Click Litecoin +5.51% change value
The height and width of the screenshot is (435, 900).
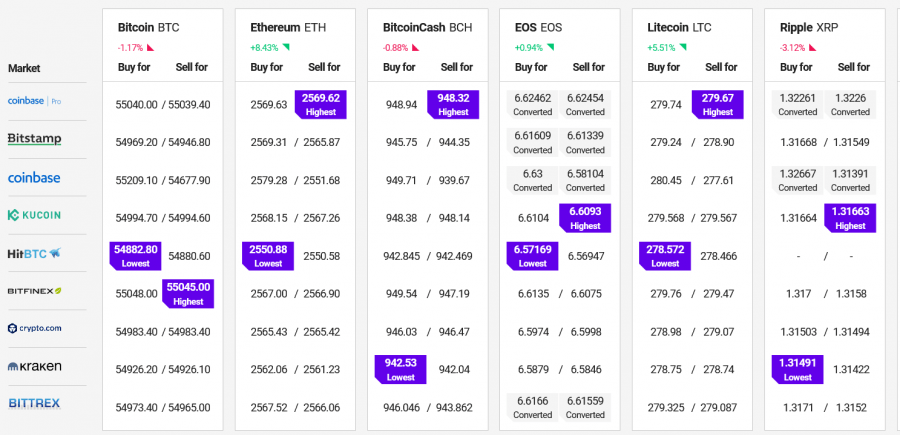pyautogui.click(x=661, y=48)
